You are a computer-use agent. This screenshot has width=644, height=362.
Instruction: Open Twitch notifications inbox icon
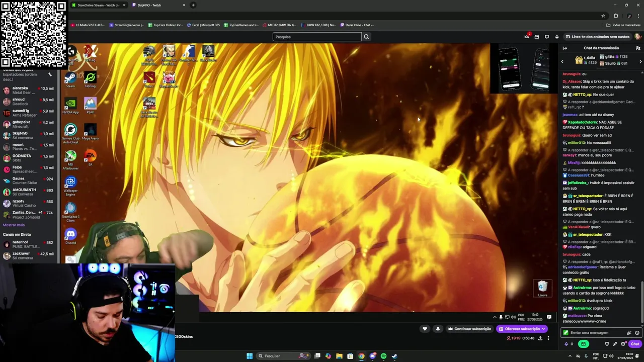pyautogui.click(x=537, y=37)
